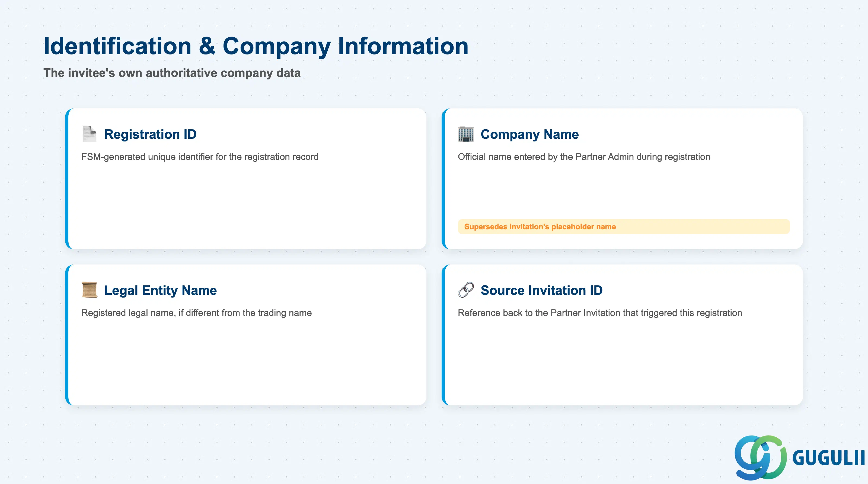Click the 'Registered legal name' description
868x484 pixels.
tap(196, 313)
